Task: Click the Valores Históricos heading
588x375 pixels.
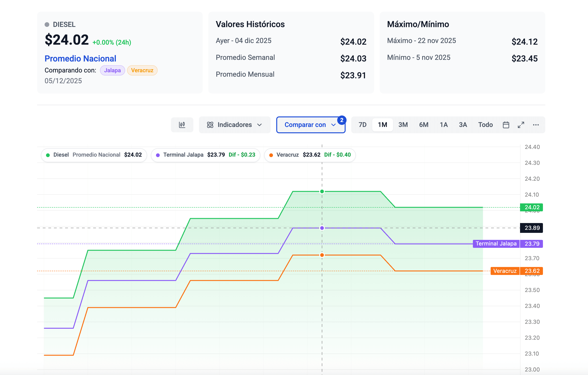Action: tap(250, 24)
